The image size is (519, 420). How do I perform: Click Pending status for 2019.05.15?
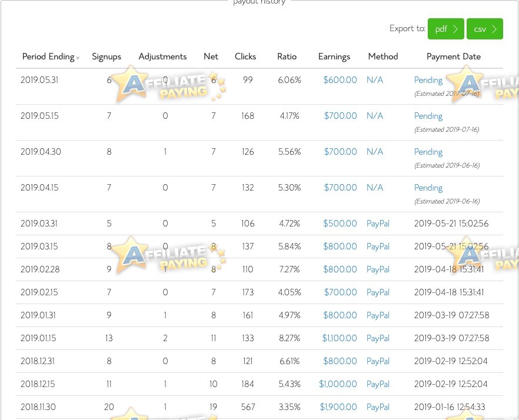(428, 116)
